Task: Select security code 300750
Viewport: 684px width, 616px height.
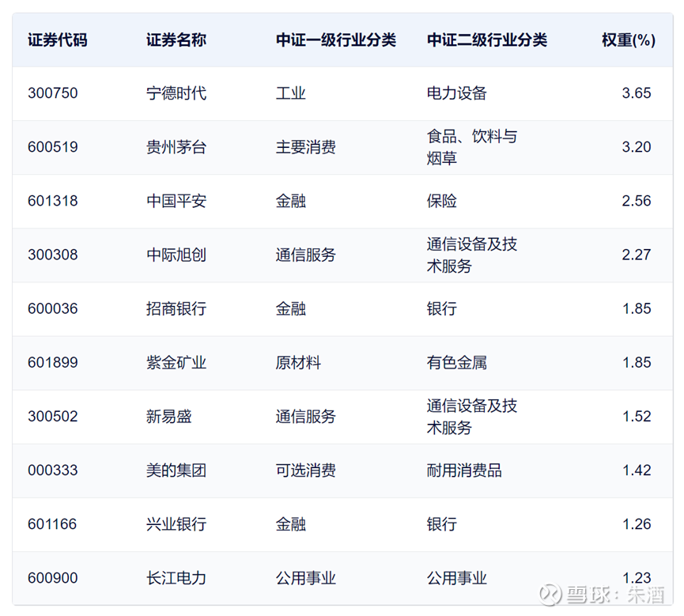Action: [53, 93]
